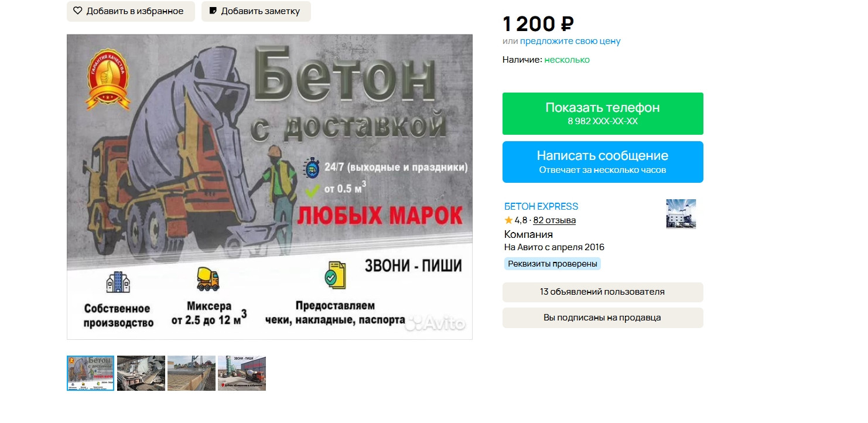
Task: Click the document checkmark icon in the banner
Action: point(335,275)
